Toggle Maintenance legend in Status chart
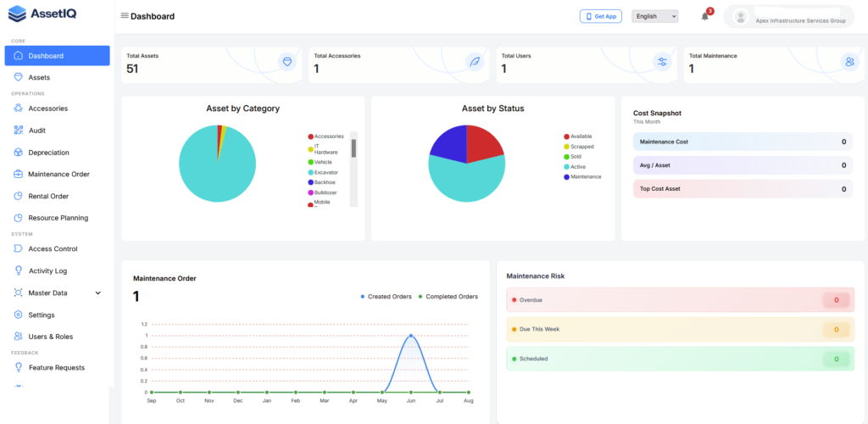Viewport: 868px width, 424px height. click(582, 177)
